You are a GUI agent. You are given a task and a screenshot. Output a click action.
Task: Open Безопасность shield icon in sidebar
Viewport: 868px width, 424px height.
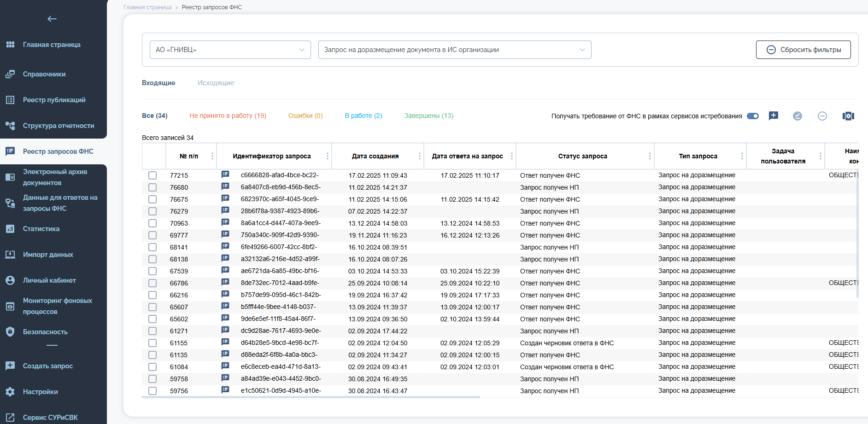coord(10,332)
